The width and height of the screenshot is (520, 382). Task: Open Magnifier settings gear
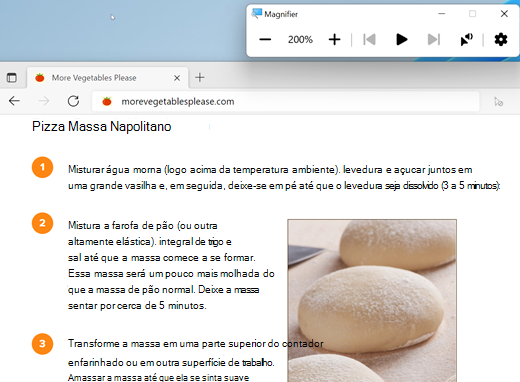tap(501, 40)
